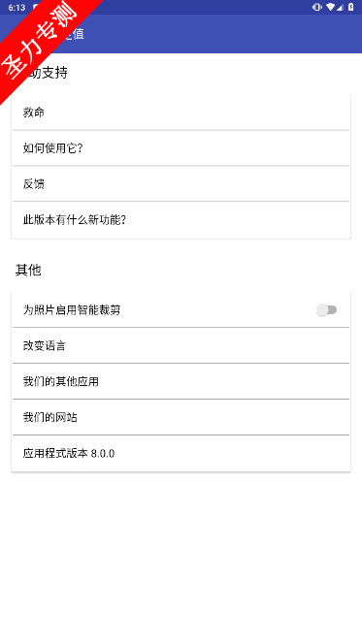Tap 应用程式版本 8.0.0 entry
Viewport: 362px width, 644px height.
181,454
